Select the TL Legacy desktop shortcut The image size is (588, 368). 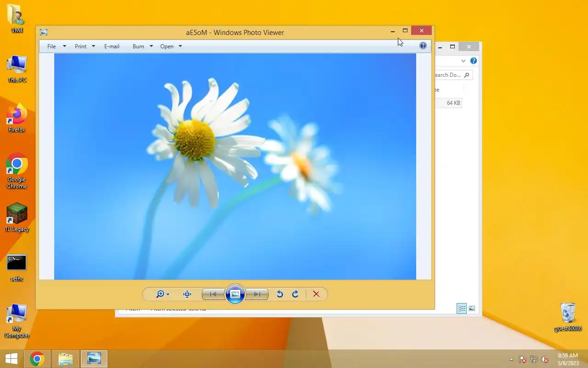(x=17, y=218)
